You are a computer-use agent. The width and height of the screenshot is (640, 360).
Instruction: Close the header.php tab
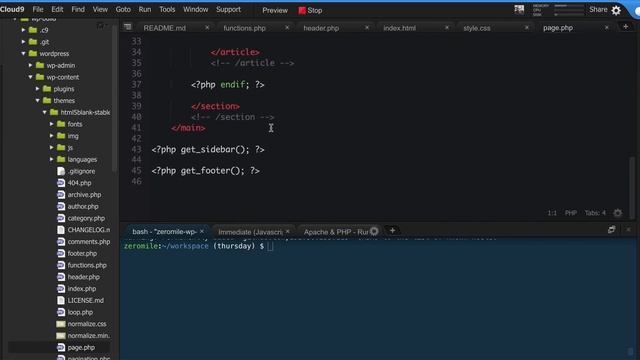[367, 27]
